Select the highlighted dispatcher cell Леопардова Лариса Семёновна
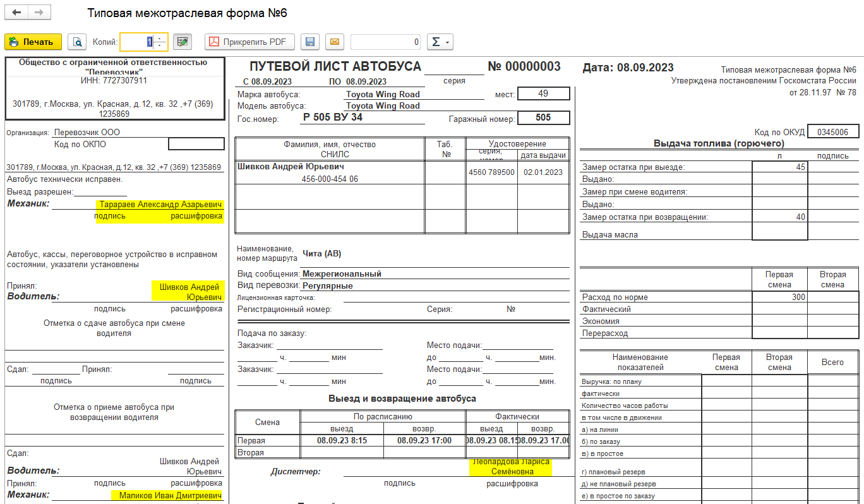Image resolution: width=864 pixels, height=504 pixels. pos(512,467)
